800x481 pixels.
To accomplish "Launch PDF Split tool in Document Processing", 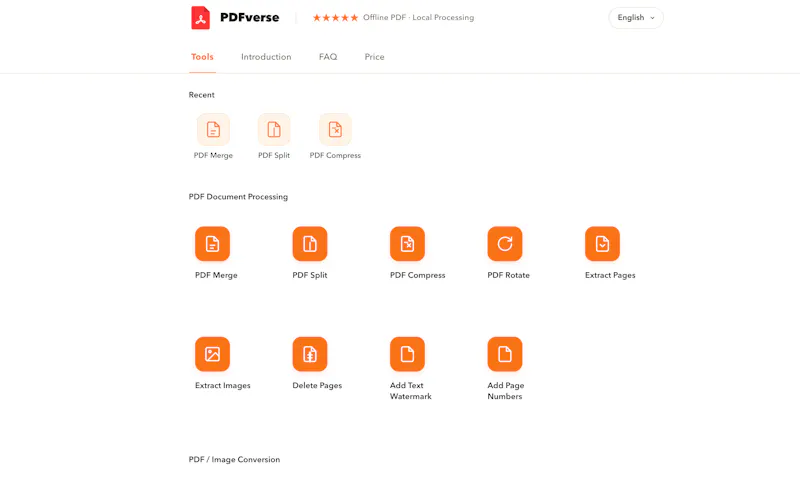I will coord(310,244).
